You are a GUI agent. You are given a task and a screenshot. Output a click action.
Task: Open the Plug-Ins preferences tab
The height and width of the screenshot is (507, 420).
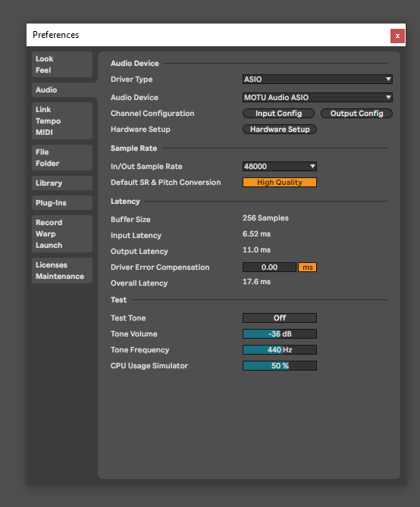coord(62,203)
